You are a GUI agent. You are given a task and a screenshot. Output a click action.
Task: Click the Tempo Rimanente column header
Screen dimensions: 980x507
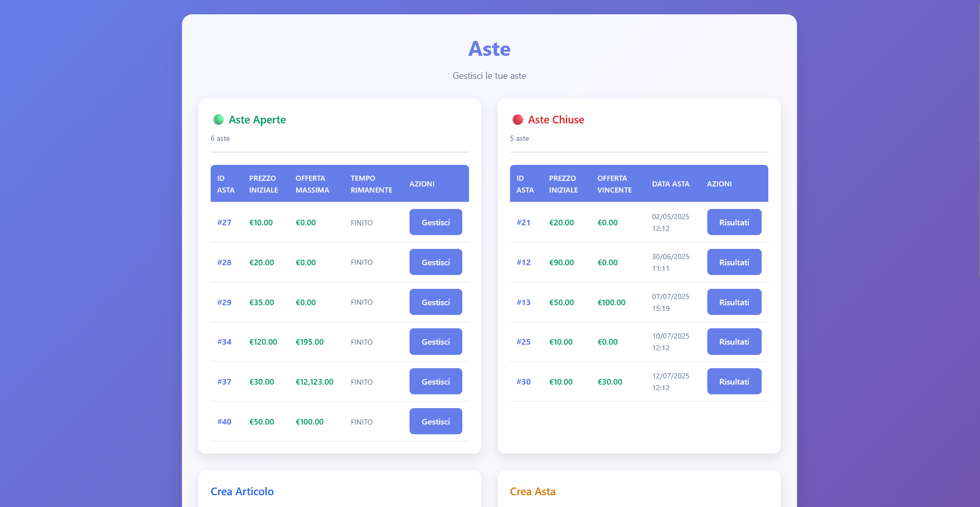click(x=371, y=184)
